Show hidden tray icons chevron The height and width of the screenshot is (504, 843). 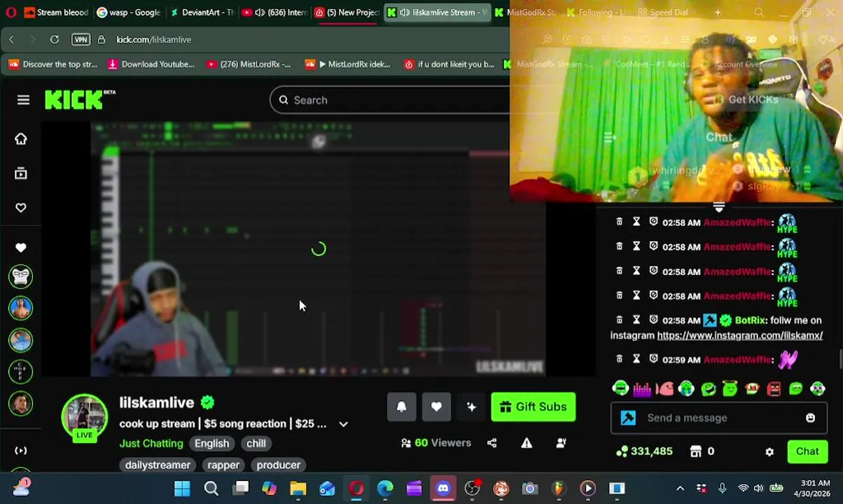coord(680,488)
